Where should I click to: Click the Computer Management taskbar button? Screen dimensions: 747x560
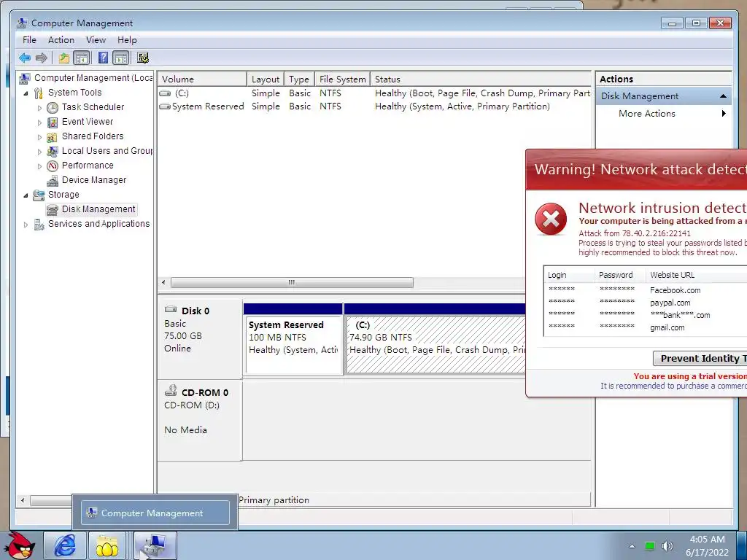click(155, 545)
